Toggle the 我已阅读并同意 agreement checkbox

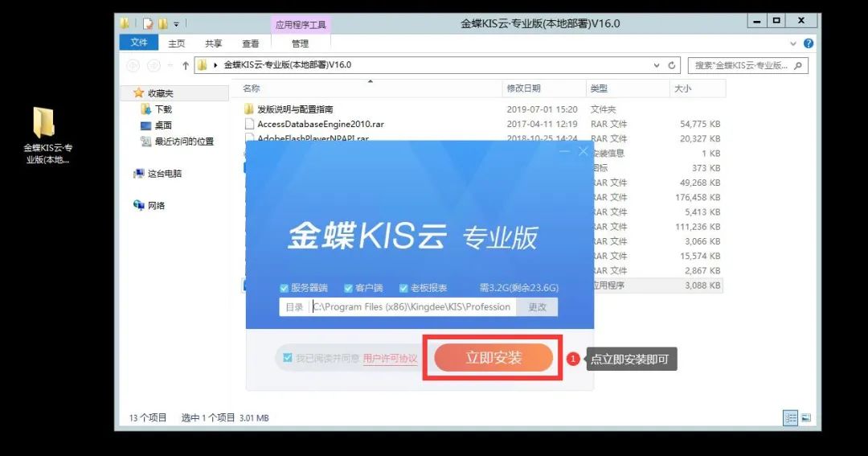pyautogui.click(x=287, y=358)
